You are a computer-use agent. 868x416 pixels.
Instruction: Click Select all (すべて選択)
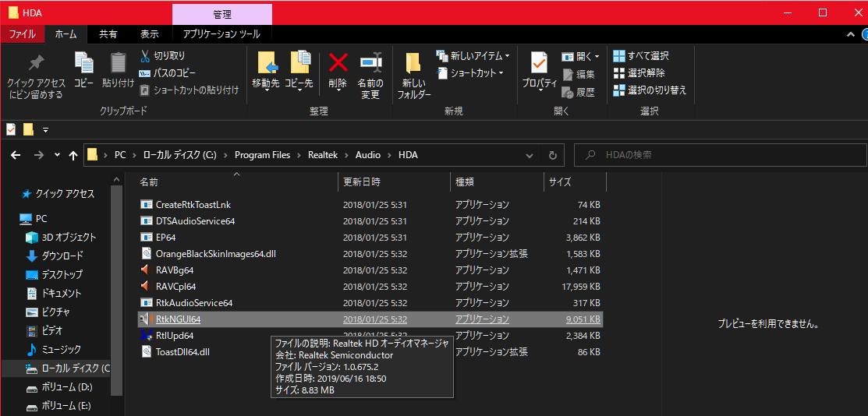[x=640, y=56]
